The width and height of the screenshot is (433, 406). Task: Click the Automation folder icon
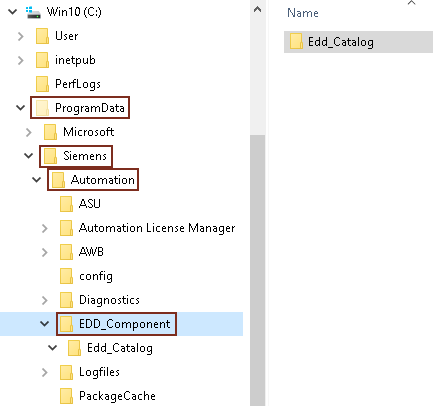(58, 180)
